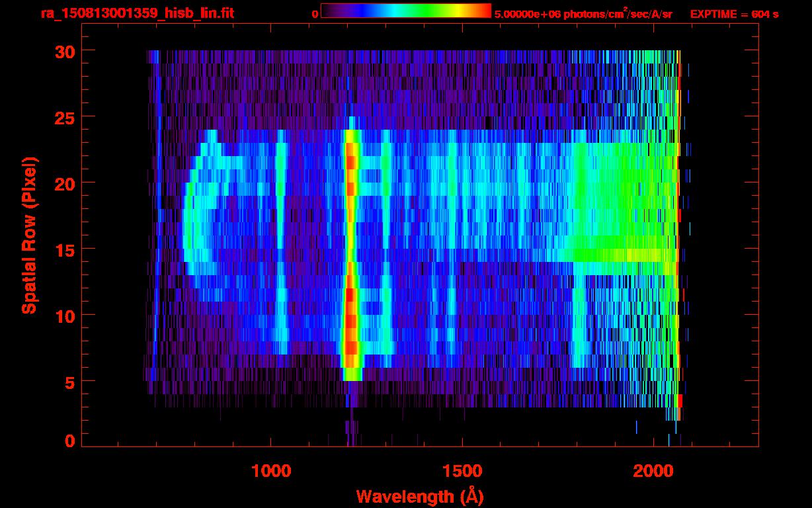The width and height of the screenshot is (812, 508).
Task: Click the Spatial Row (Pixel) axis title
Action: [x=29, y=235]
